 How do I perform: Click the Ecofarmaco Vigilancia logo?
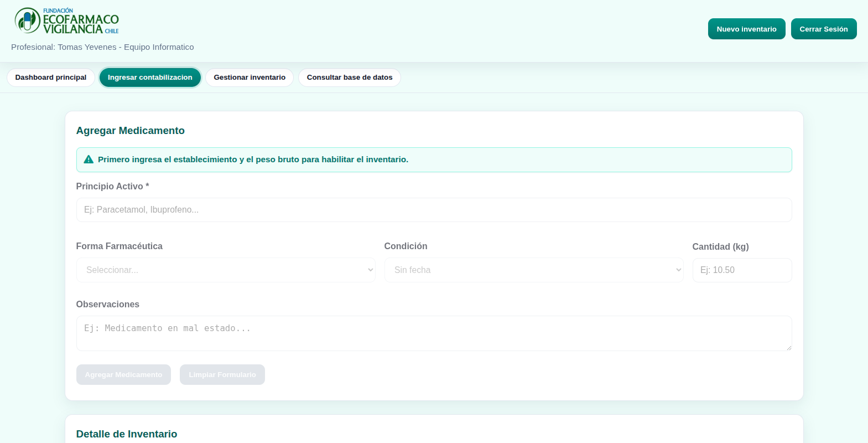click(66, 21)
